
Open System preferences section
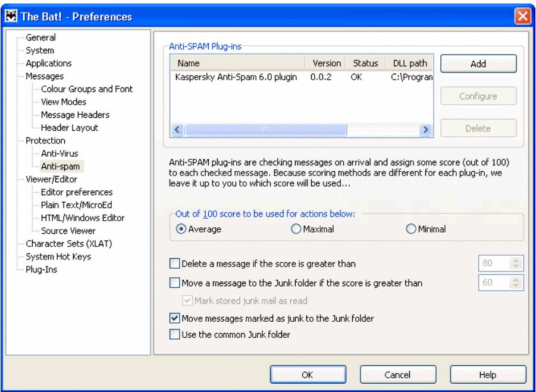(x=40, y=50)
